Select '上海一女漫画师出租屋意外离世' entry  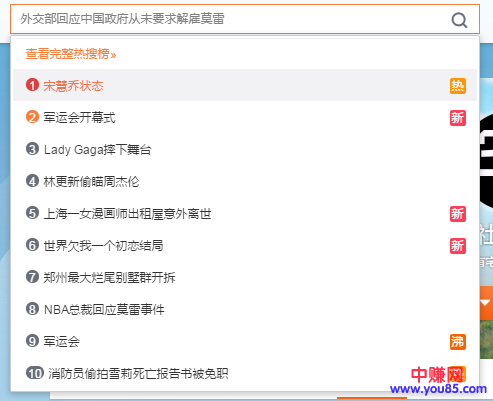click(x=245, y=213)
